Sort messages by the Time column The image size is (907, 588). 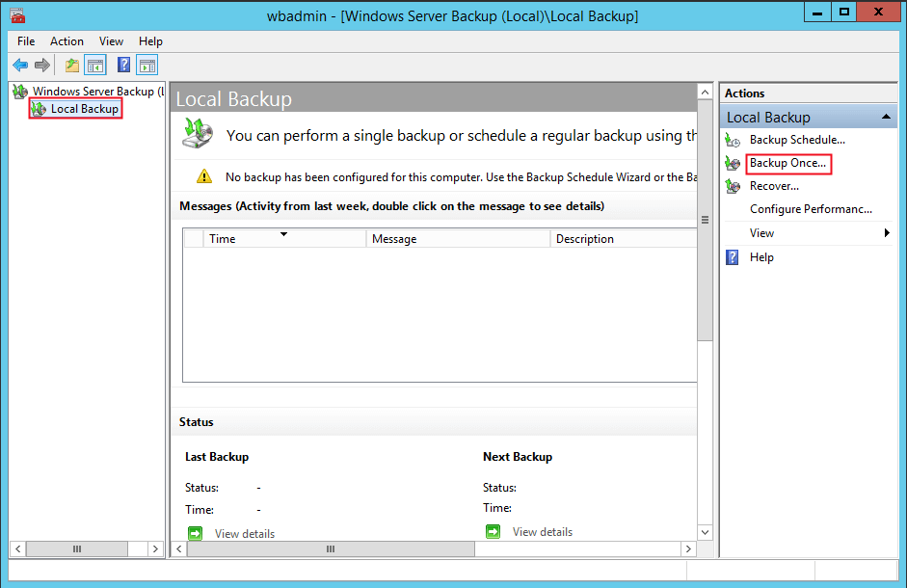point(284,238)
